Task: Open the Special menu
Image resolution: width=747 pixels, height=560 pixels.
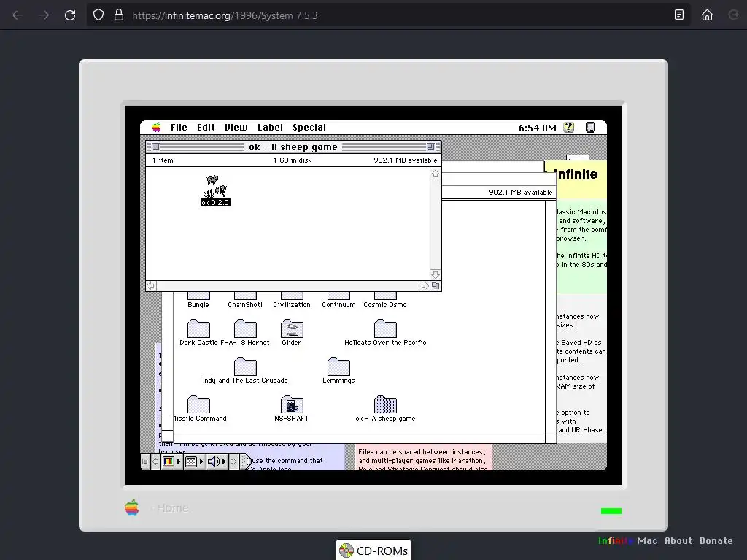Action: [309, 127]
